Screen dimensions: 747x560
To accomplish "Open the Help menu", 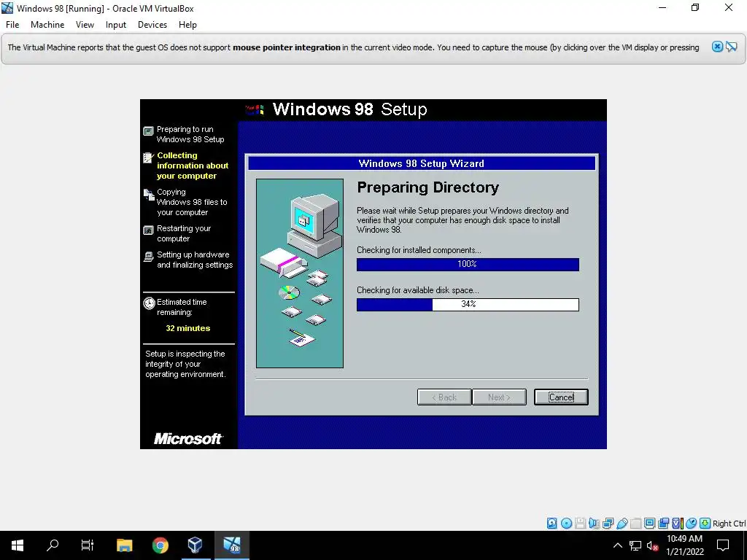I will click(x=187, y=25).
